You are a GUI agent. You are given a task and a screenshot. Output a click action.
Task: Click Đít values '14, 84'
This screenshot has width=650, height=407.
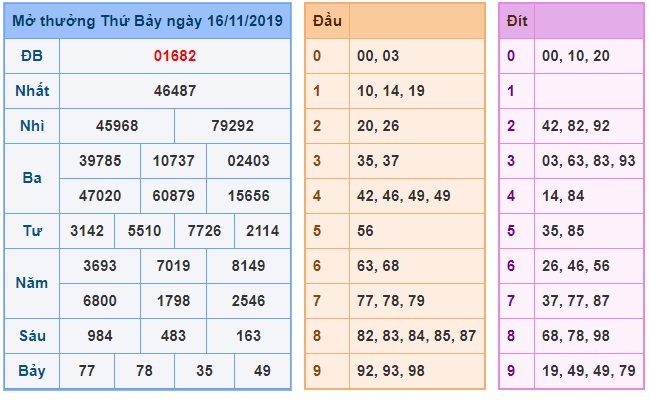[563, 196]
